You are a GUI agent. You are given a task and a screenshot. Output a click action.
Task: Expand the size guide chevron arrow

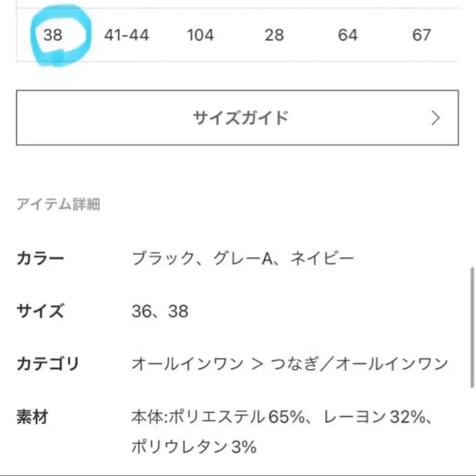tap(435, 118)
